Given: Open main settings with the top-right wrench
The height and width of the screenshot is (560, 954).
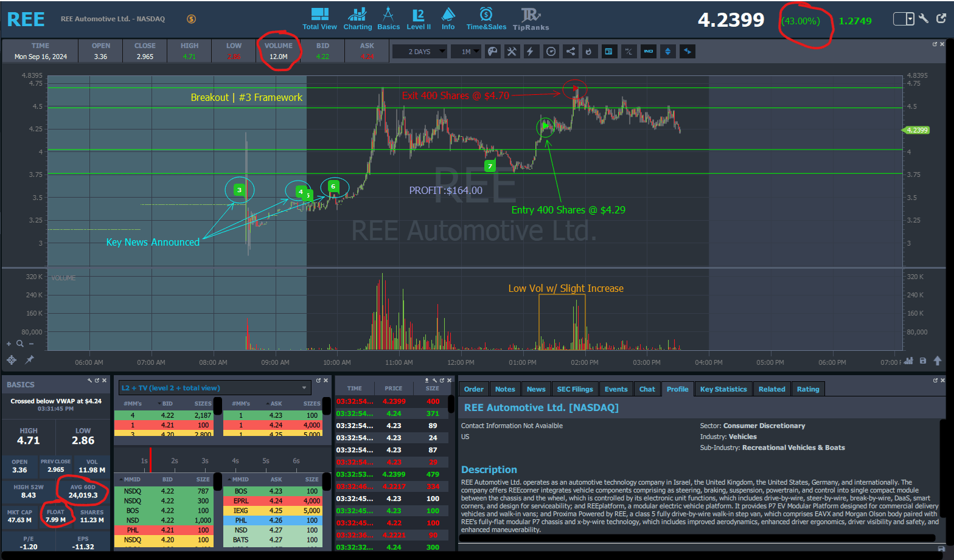Looking at the screenshot, I should [924, 19].
